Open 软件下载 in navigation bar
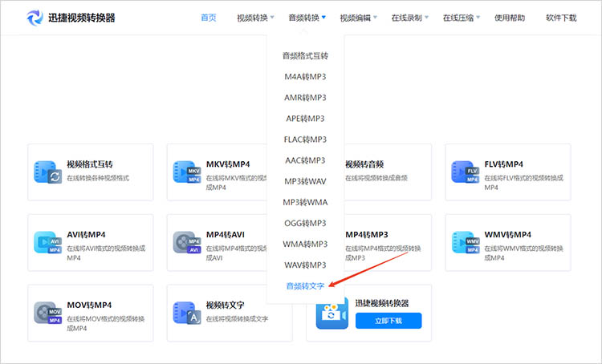Screen dimensions: 602x364 pyautogui.click(x=561, y=18)
